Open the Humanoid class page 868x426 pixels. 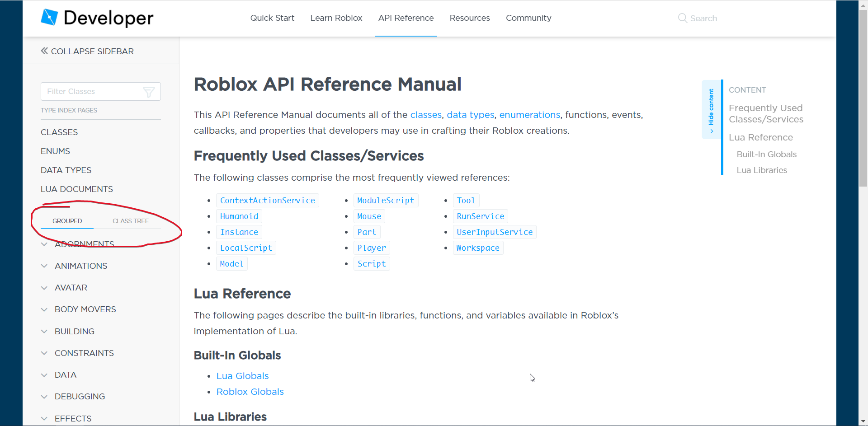point(239,216)
